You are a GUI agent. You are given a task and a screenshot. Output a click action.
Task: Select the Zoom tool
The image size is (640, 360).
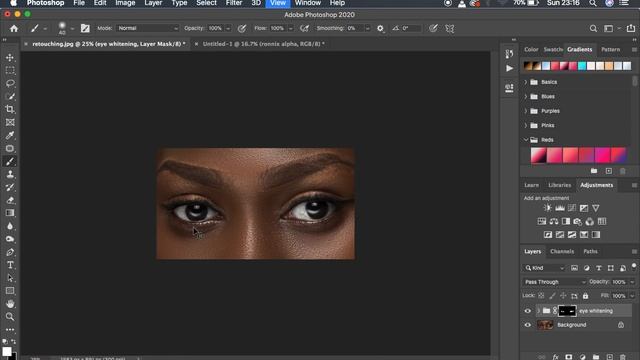10,317
